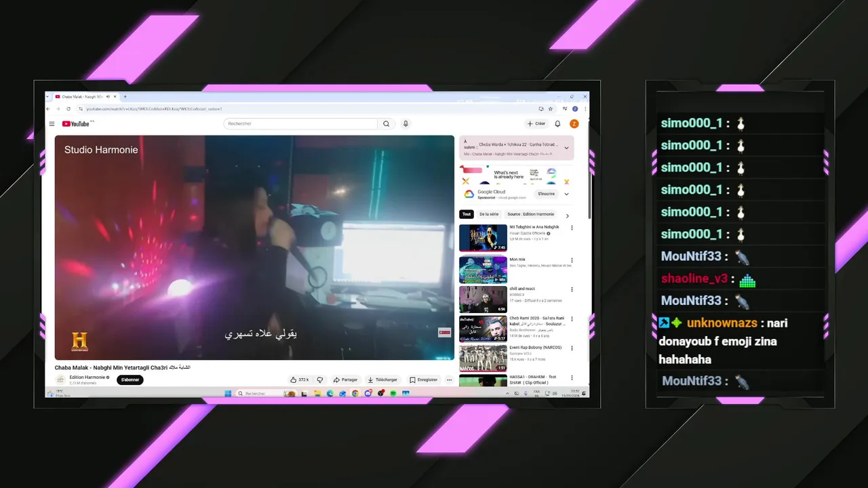
Task: Open Chrome from the Windows taskbar
Action: [x=355, y=393]
